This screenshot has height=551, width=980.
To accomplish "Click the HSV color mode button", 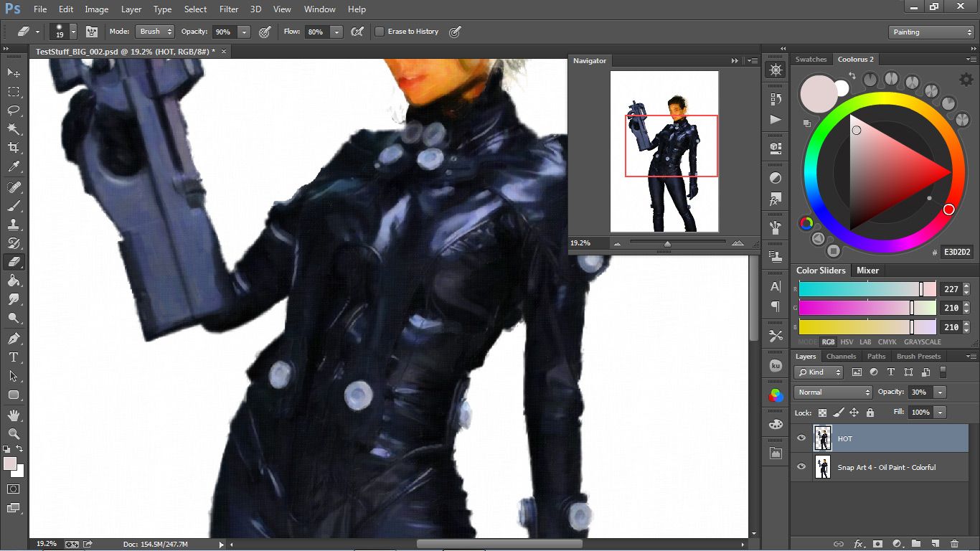I will pos(847,342).
